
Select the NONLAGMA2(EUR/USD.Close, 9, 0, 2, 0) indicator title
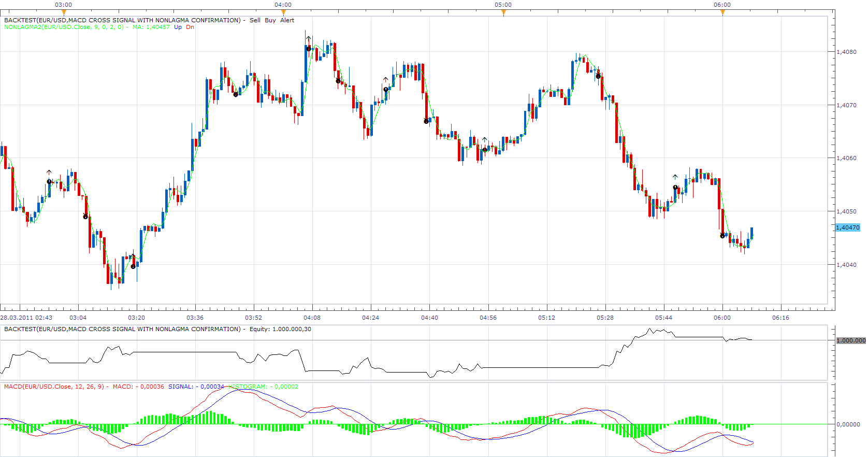[x=64, y=27]
